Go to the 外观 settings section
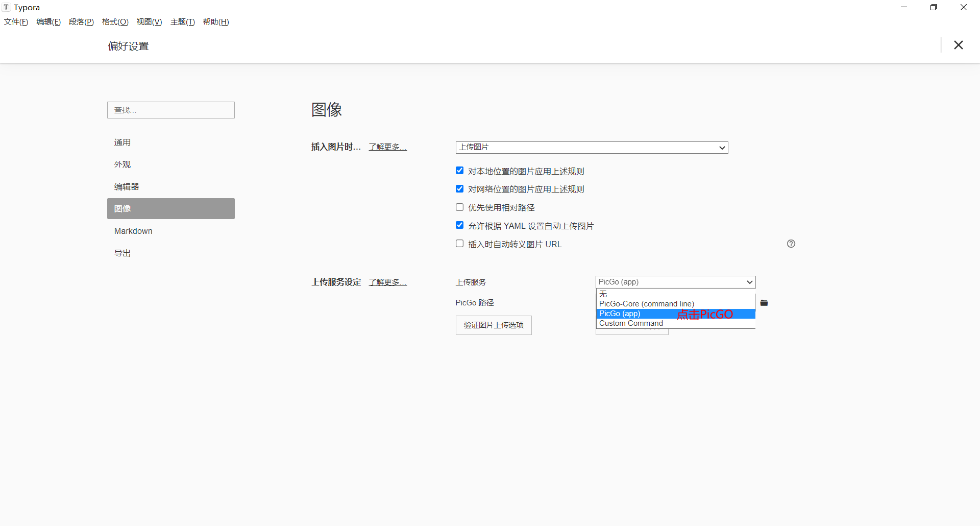The width and height of the screenshot is (980, 526). (x=171, y=164)
